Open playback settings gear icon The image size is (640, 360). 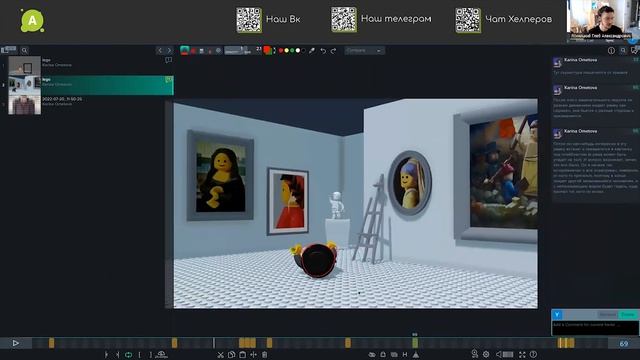point(486,354)
